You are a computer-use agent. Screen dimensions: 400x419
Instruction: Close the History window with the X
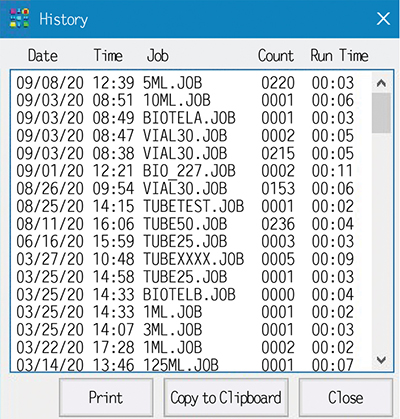(x=383, y=19)
